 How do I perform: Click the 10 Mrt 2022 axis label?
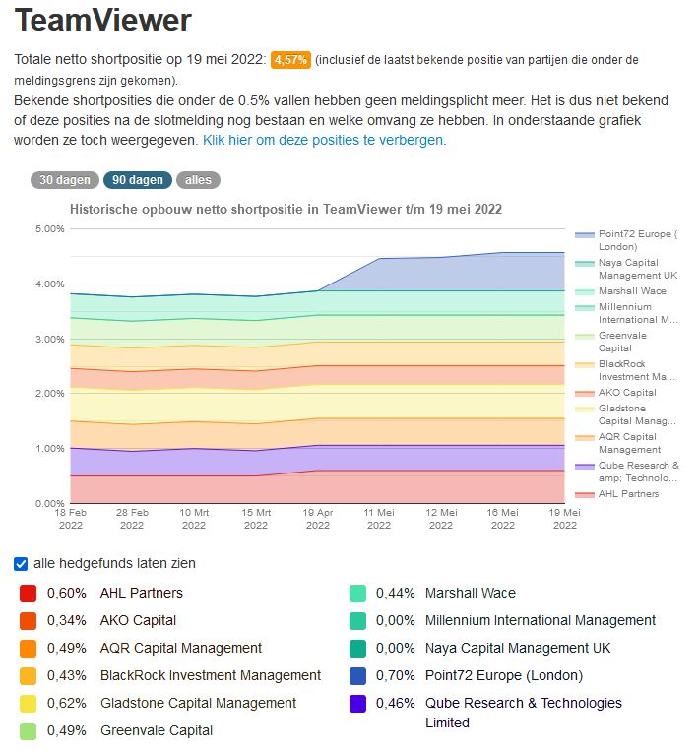point(194,519)
